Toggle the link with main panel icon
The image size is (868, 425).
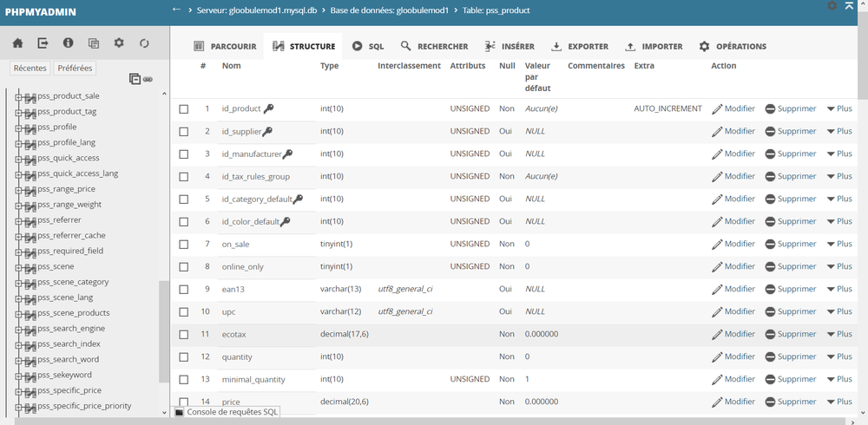pyautogui.click(x=148, y=80)
